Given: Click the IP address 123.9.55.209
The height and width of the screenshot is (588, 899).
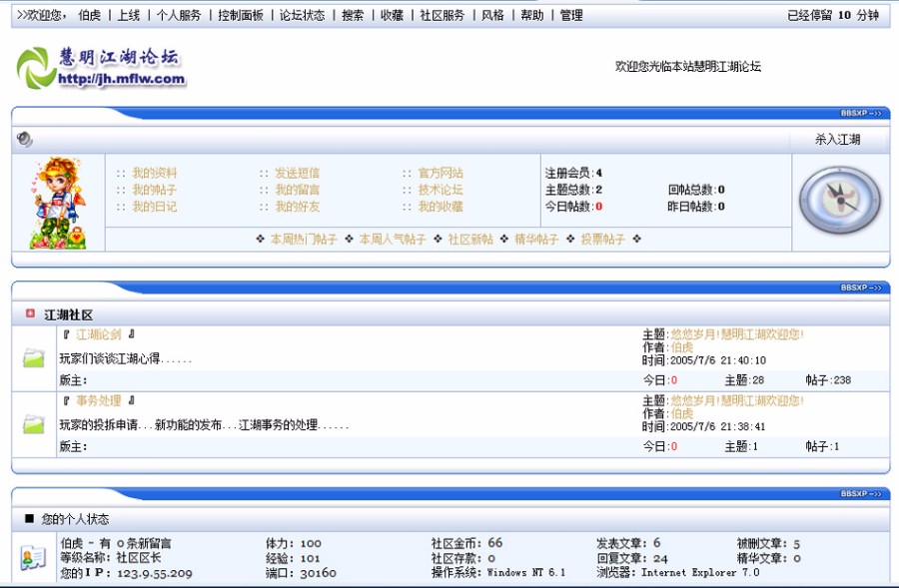Looking at the screenshot, I should (x=155, y=573).
